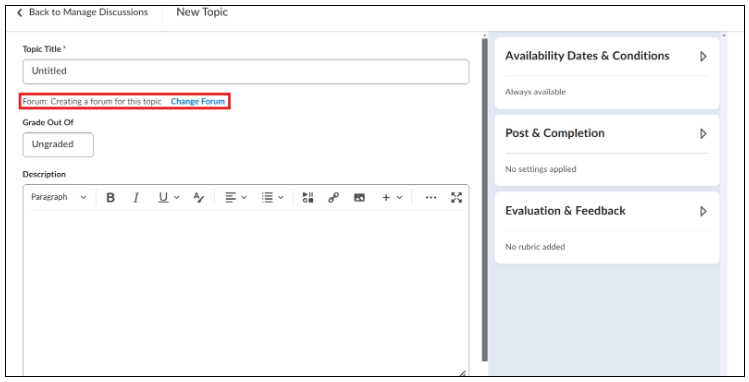The width and height of the screenshot is (749, 382).
Task: Click the Insert Stuff media icon
Action: 308,197
